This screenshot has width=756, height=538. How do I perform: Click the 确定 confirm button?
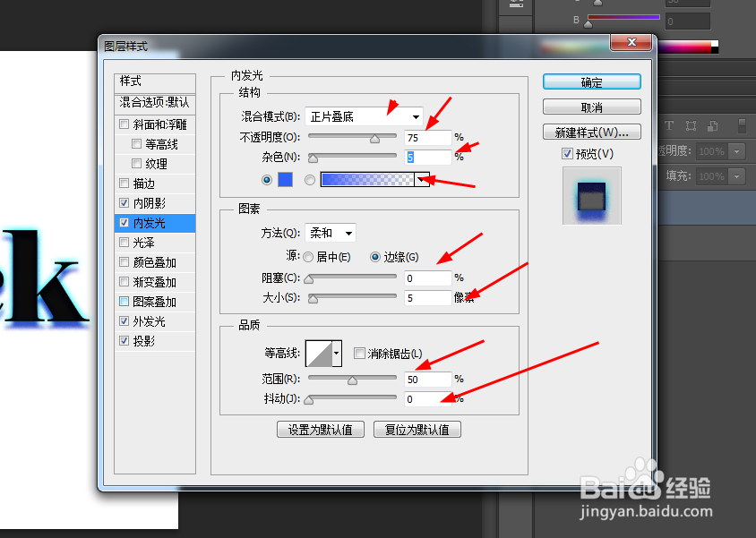click(591, 81)
